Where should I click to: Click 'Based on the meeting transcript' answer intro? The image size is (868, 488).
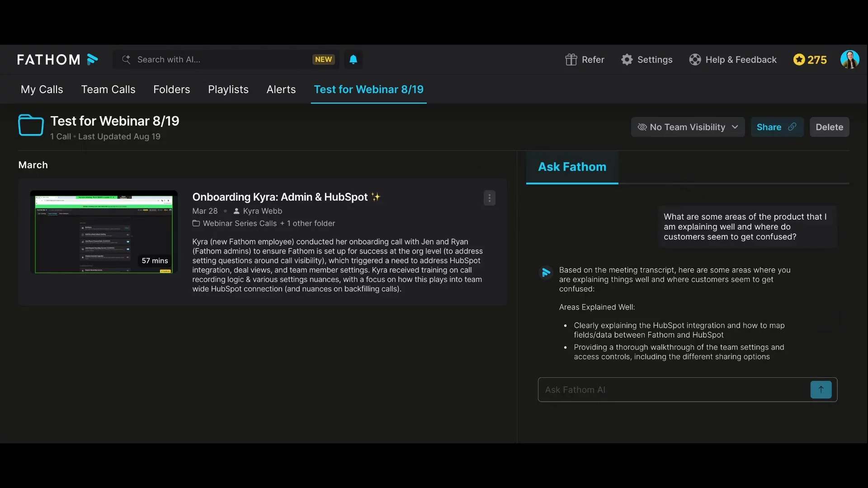click(675, 279)
